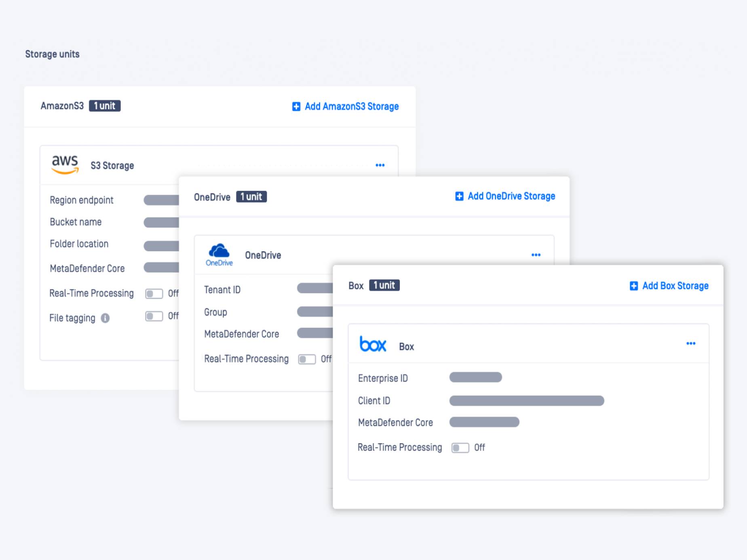Toggle File tagging on S3 Storage
This screenshot has width=747, height=560.
154,317
